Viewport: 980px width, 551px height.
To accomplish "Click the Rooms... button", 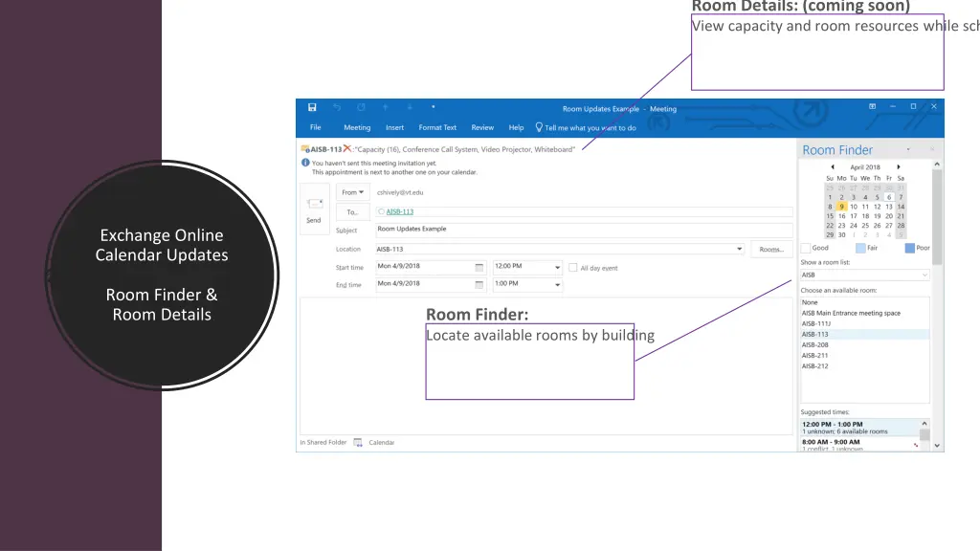I will pos(771,250).
